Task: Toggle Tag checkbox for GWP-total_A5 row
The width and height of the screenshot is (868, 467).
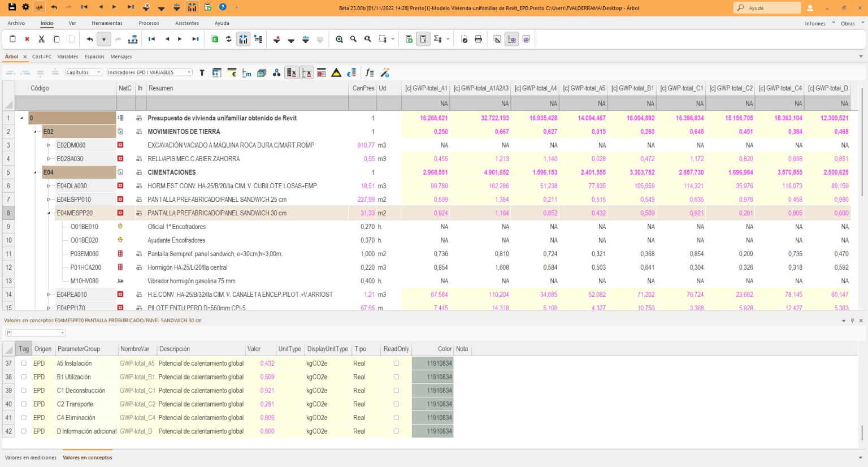Action: point(24,364)
